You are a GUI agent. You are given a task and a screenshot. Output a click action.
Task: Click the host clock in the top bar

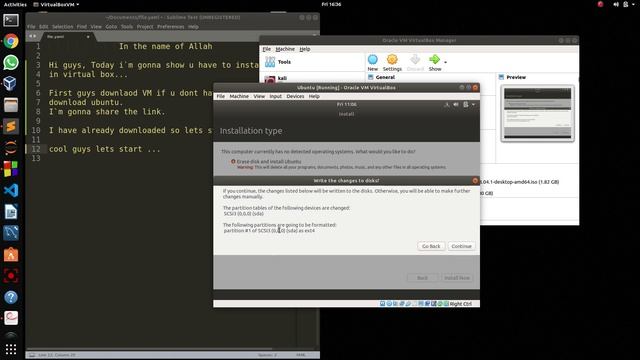coord(331,4)
